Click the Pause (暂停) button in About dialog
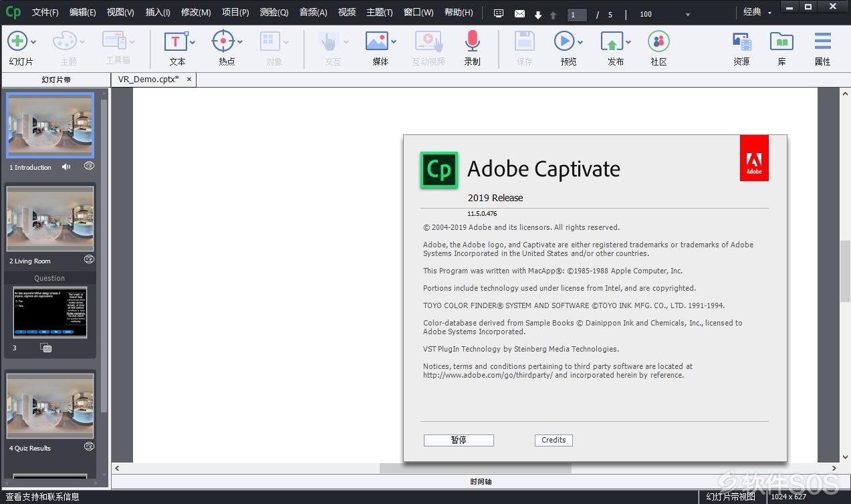 (x=459, y=440)
